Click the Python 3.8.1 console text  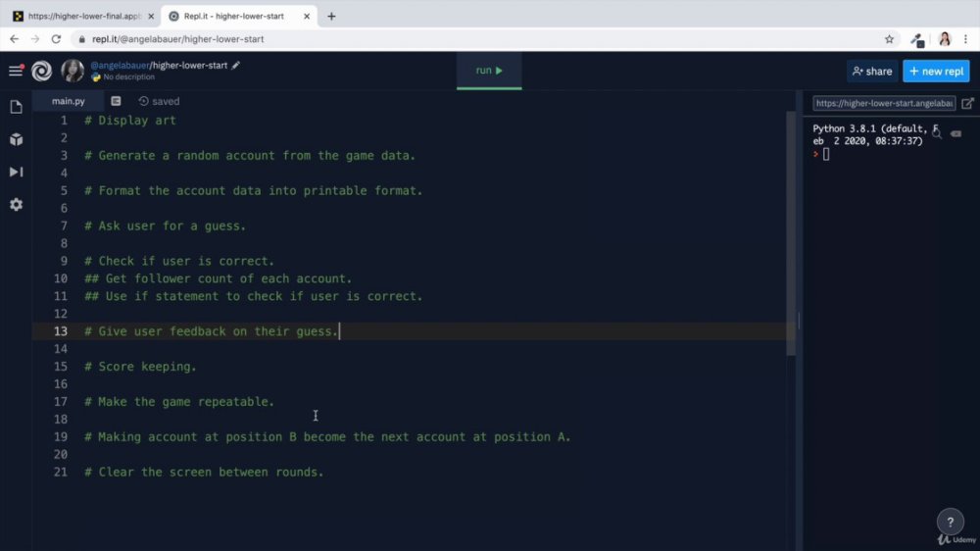[875, 134]
